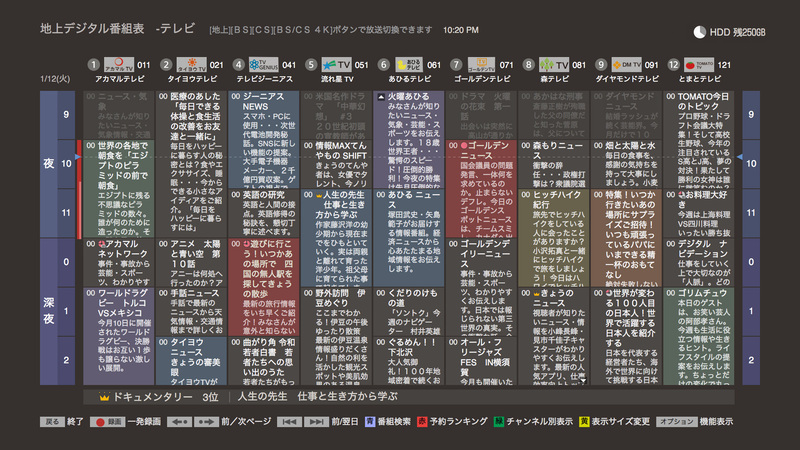Select the アカマルTV channel logo
800x450 pixels.
point(118,65)
